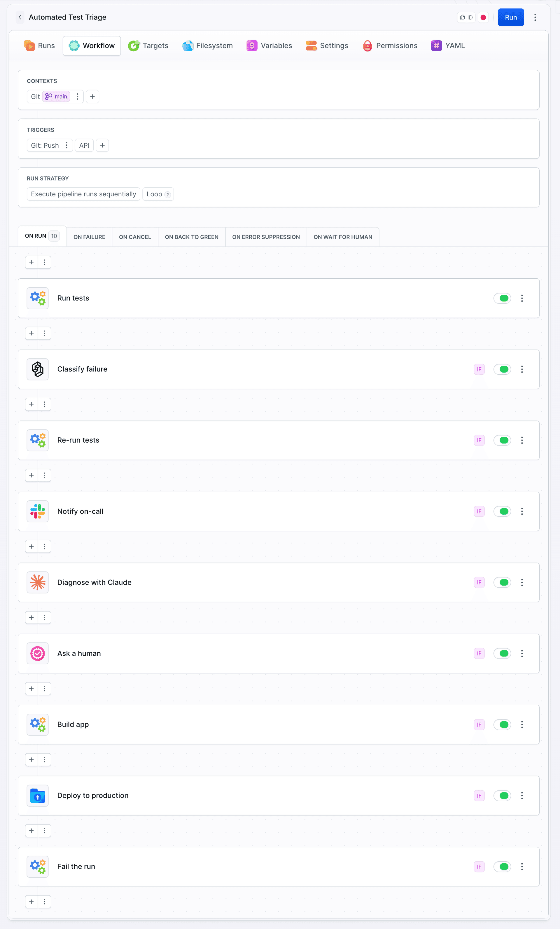560x929 pixels.
Task: Open the Permissions tab
Action: (390, 46)
